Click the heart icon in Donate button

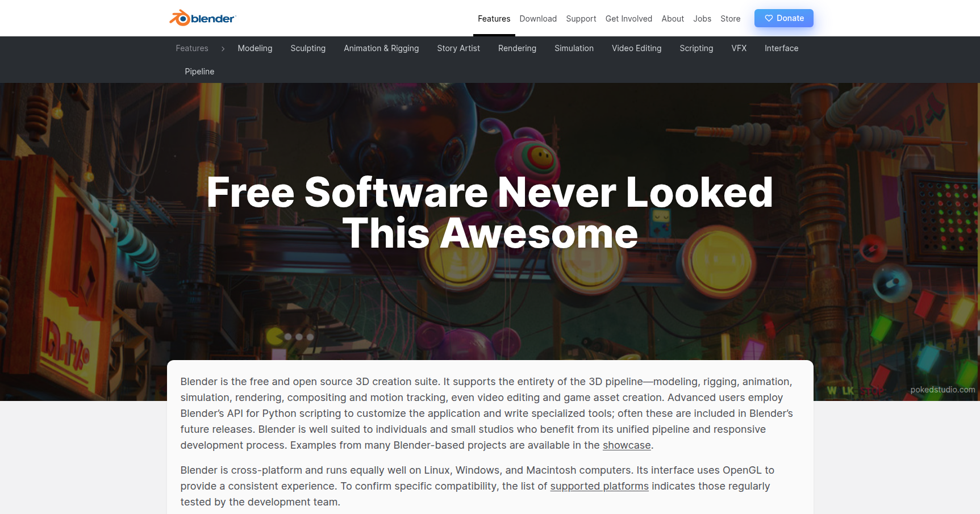point(769,18)
